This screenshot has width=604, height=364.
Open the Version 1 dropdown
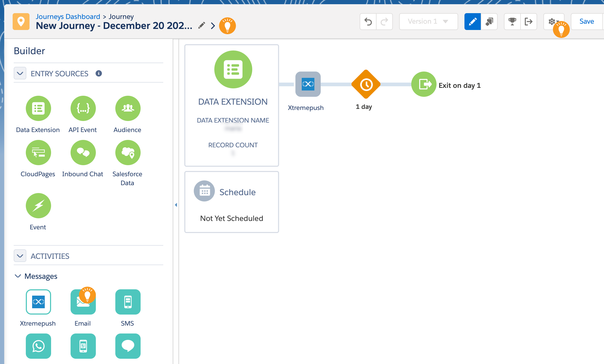tap(428, 22)
